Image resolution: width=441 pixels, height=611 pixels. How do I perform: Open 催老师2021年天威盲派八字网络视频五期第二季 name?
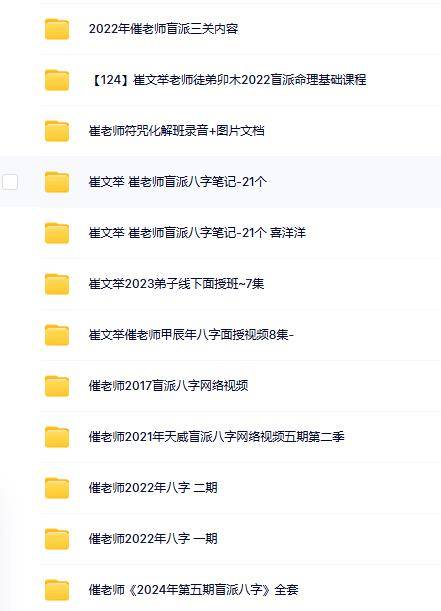click(x=217, y=437)
